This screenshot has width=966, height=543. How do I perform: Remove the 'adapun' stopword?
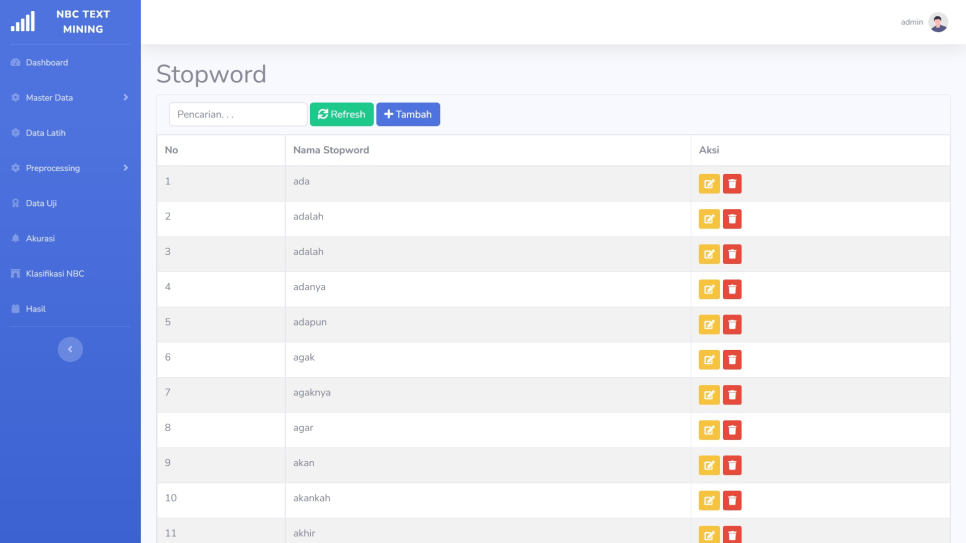tap(732, 324)
